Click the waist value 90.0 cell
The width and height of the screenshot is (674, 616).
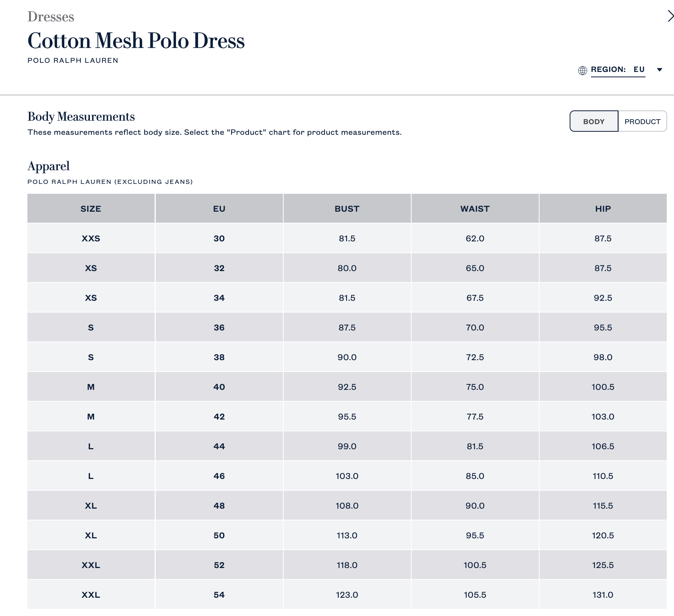click(475, 506)
